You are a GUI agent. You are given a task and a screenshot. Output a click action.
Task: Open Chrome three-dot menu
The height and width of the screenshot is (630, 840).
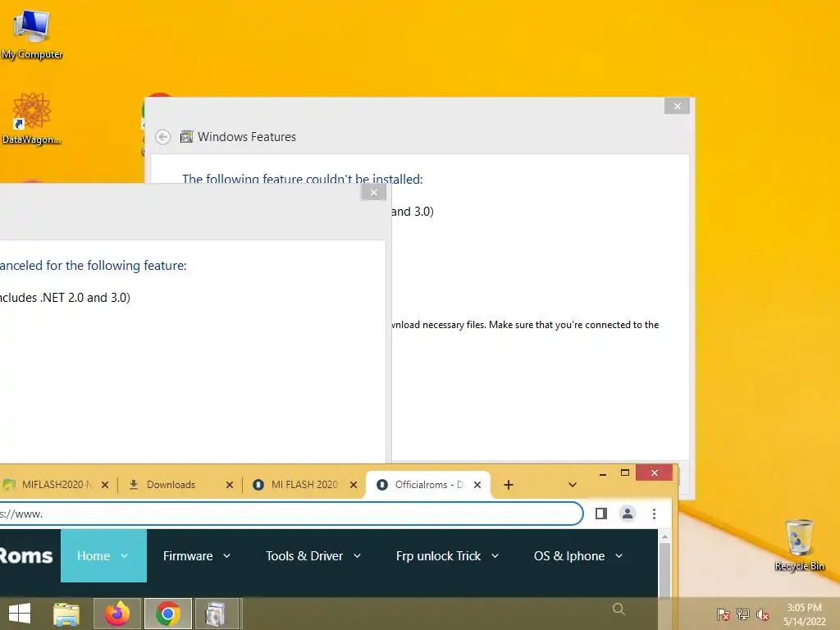coord(654,514)
